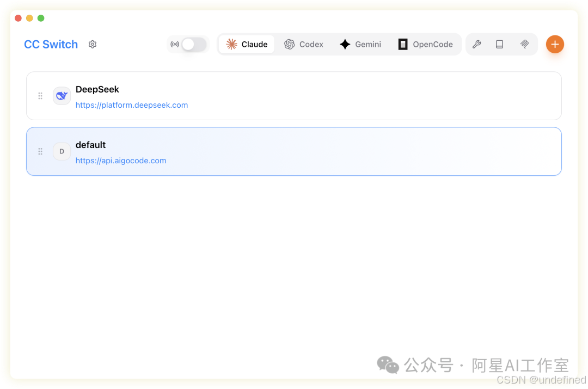Click the paperclip-style MCP icon

pyautogui.click(x=525, y=44)
